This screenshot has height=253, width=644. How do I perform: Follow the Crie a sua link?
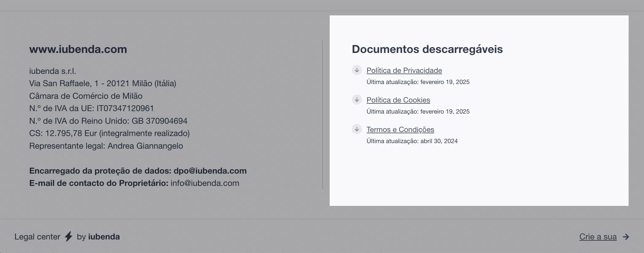pos(598,237)
